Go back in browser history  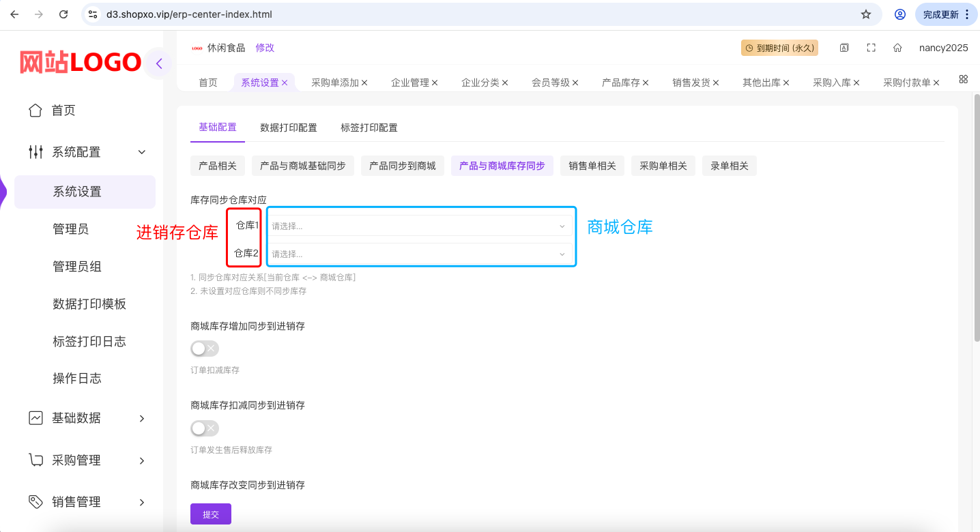pyautogui.click(x=14, y=14)
